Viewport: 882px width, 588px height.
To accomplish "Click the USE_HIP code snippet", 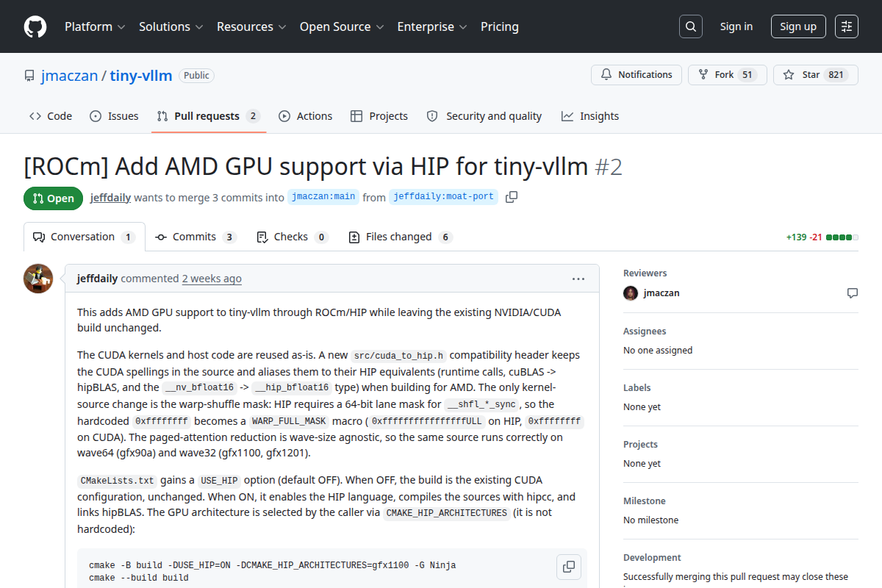I will click(x=219, y=481).
